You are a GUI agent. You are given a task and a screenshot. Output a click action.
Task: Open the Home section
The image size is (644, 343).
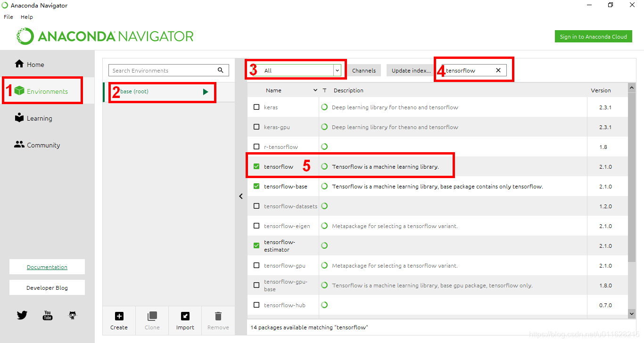[x=29, y=65]
